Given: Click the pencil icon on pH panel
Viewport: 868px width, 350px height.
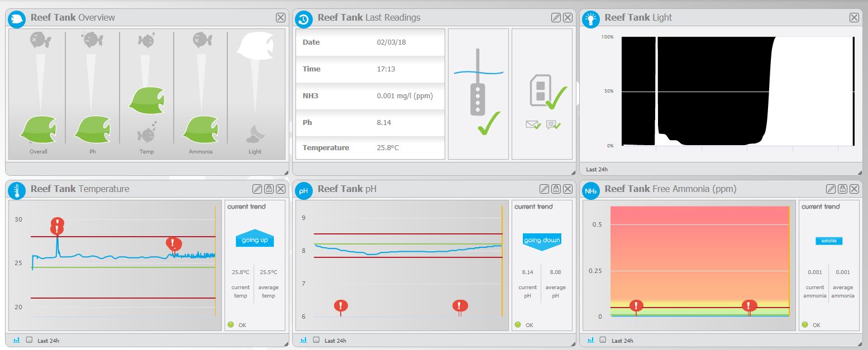Looking at the screenshot, I should (x=544, y=189).
